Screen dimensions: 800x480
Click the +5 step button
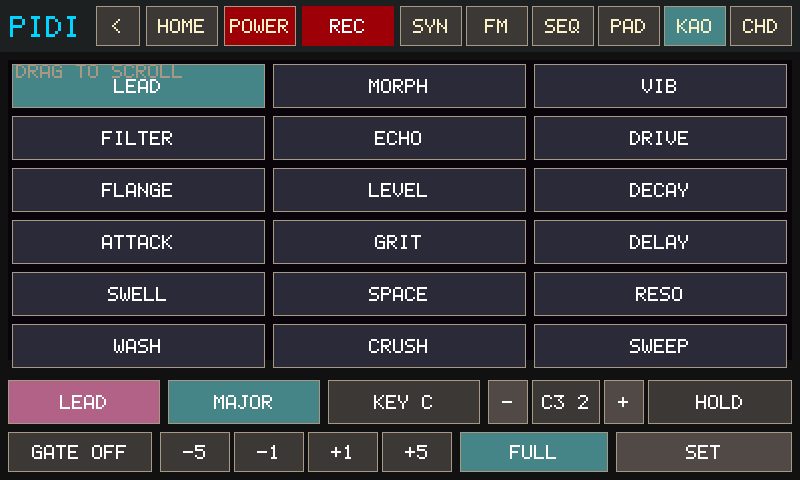tap(417, 452)
